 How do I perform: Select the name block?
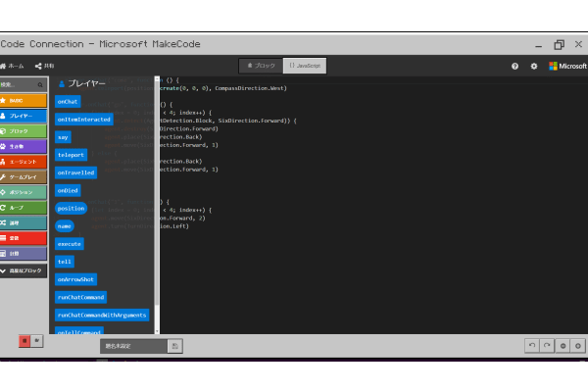(x=65, y=226)
